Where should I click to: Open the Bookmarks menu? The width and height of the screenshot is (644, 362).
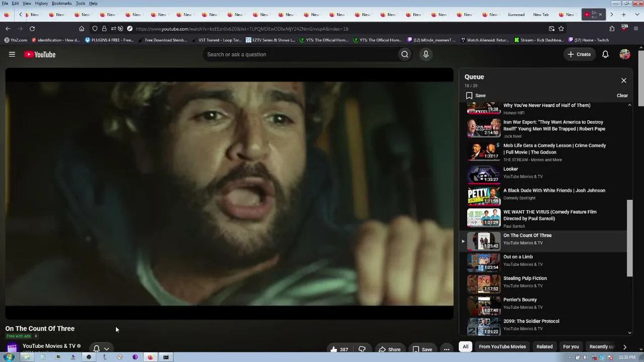[62, 4]
